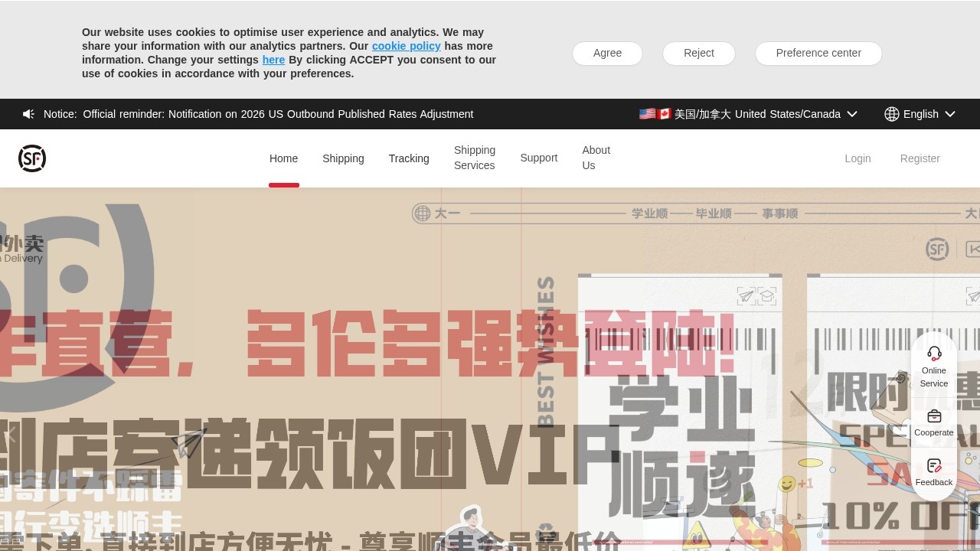Open the Shipping Services menu

click(474, 158)
